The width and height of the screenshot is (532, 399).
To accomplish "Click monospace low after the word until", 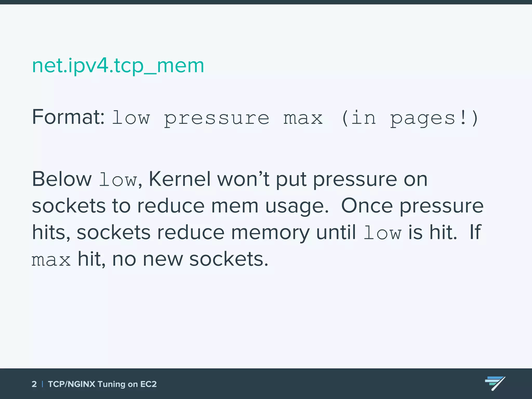I will point(382,233).
